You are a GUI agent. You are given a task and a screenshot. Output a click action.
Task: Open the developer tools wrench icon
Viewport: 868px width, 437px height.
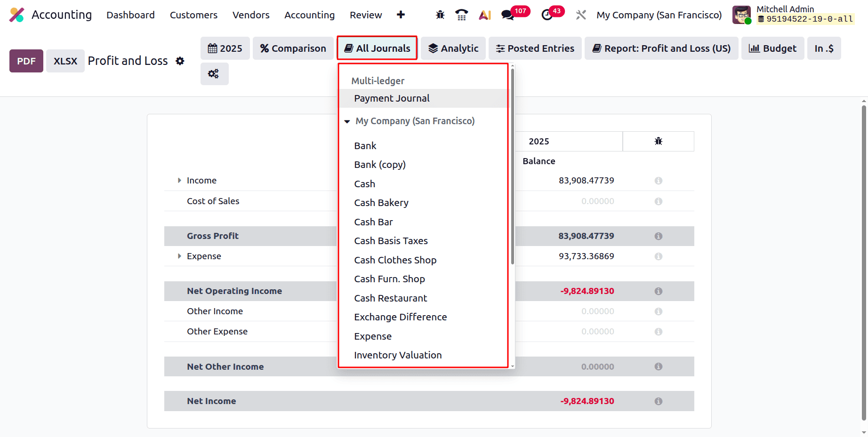pyautogui.click(x=580, y=15)
